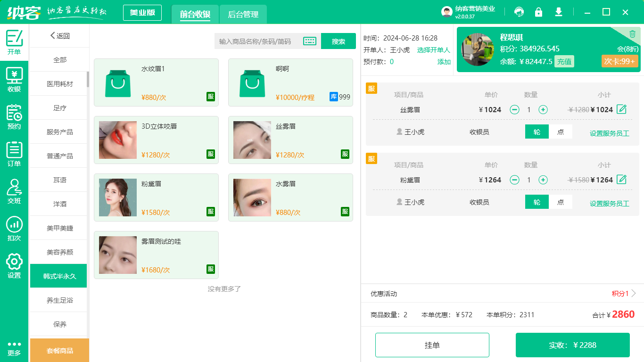Screen dimensions: 644x362
Task: Click the trash icon on member card
Action: coord(632,34)
